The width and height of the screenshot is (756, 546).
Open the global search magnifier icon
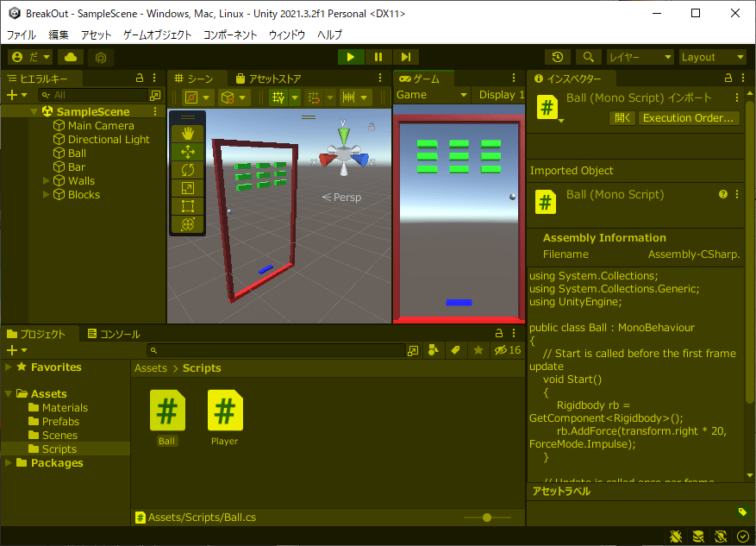[x=588, y=57]
